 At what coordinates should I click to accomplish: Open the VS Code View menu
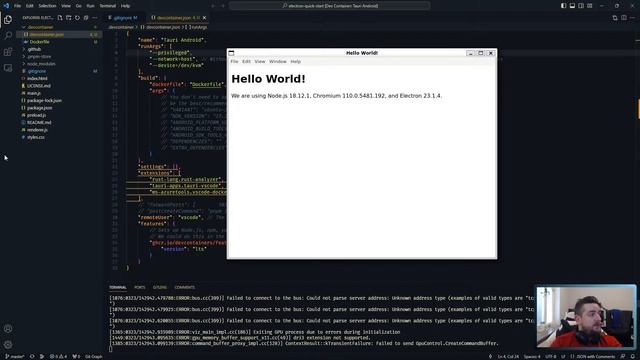66,6
